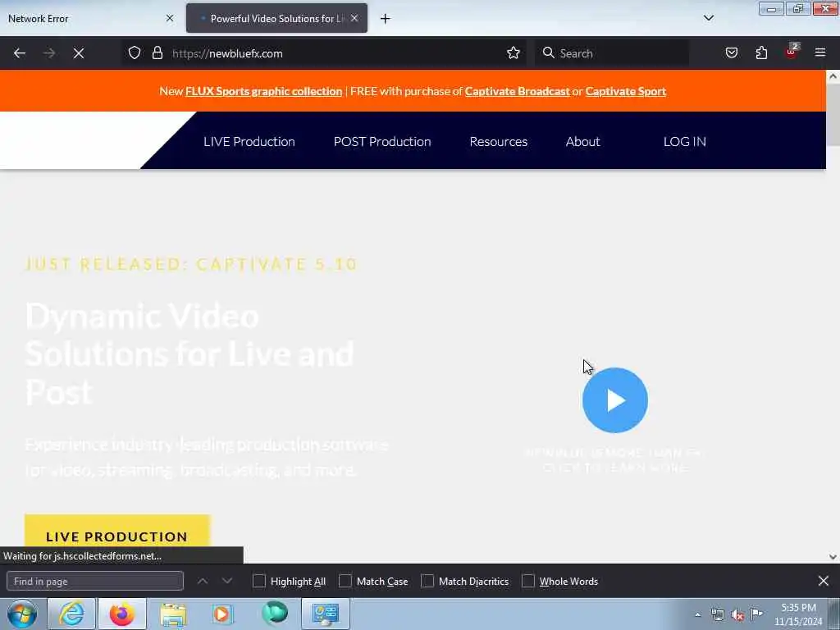Screen dimensions: 840x630
Task: Open the Captivate Sport link
Action: pos(625,91)
